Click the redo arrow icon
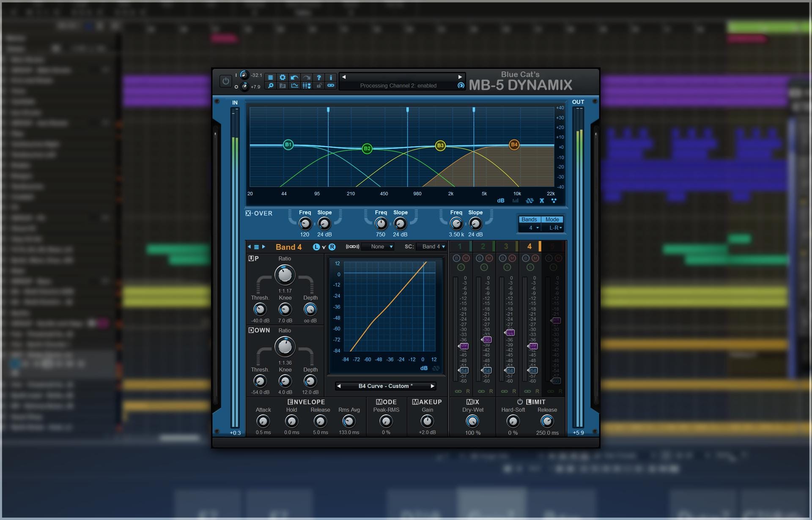Viewport: 812px width, 520px height. (x=307, y=77)
